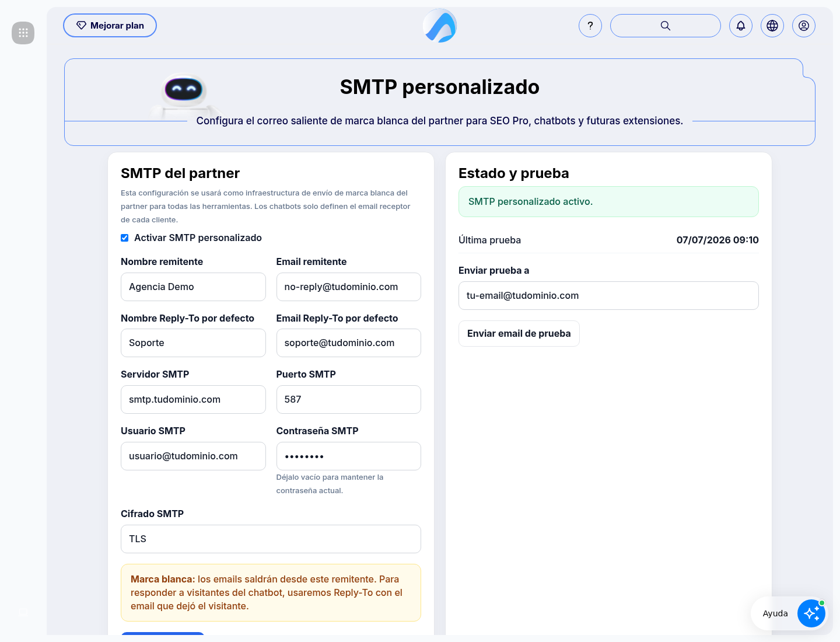
Task: Click the Última prueba date 07/07/2026 09:10
Action: (717, 240)
